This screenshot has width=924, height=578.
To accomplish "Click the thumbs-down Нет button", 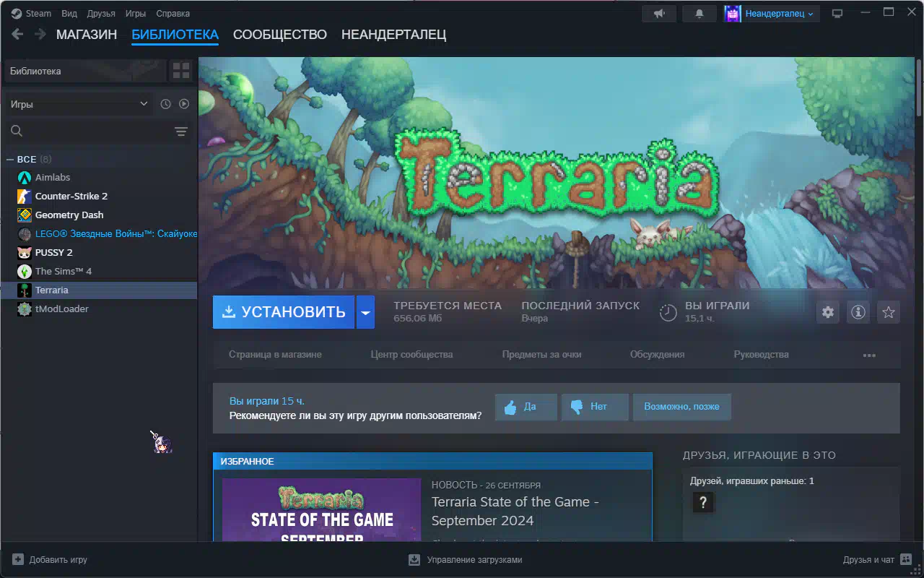I will point(595,407).
